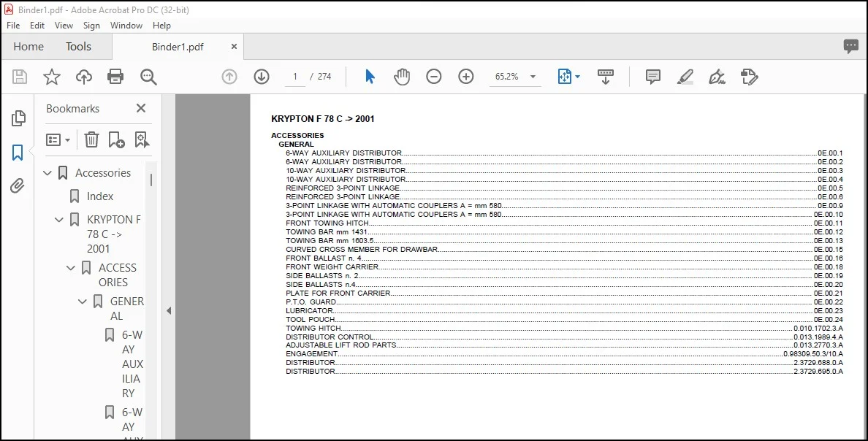The width and height of the screenshot is (868, 441).
Task: Print the document
Action: click(x=115, y=77)
